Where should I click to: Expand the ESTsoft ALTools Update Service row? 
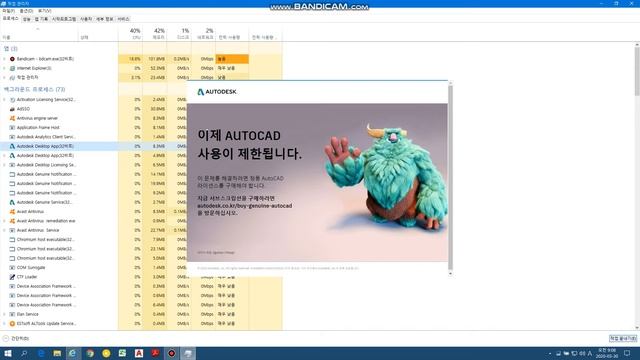[x=4, y=324]
